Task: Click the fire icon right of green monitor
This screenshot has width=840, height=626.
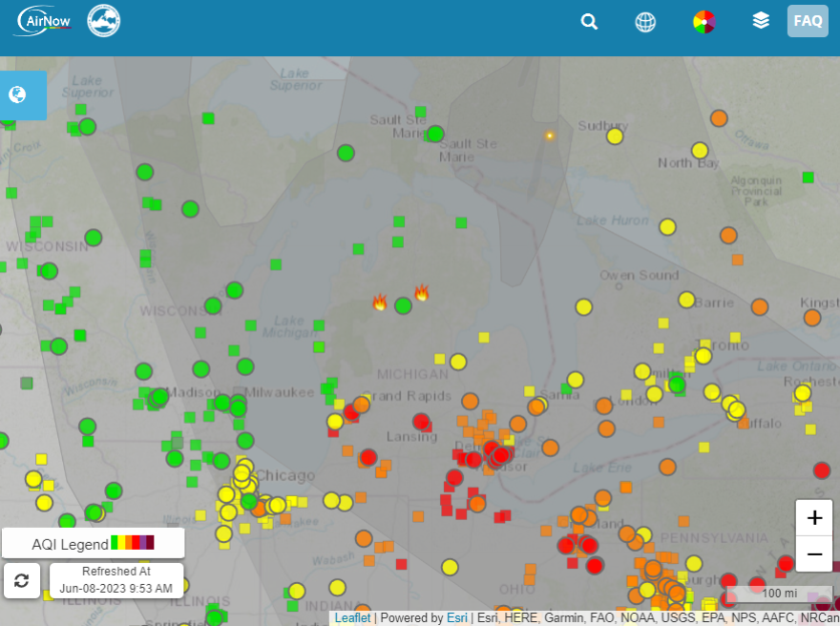Action: pos(422,292)
